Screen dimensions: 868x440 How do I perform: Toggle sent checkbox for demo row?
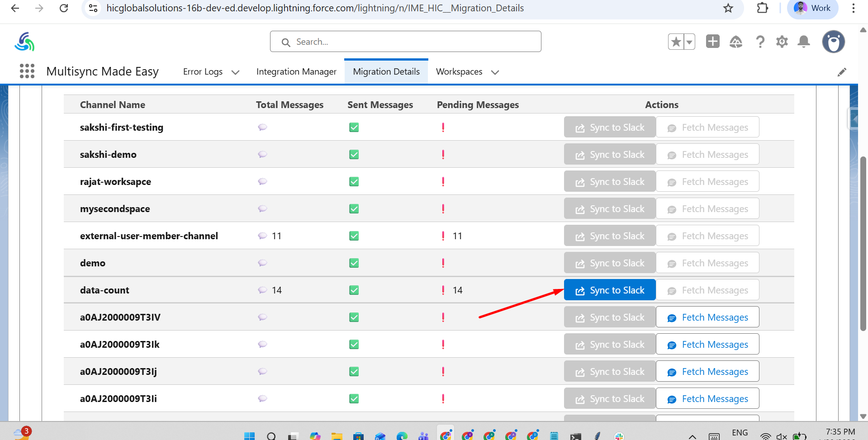click(354, 263)
